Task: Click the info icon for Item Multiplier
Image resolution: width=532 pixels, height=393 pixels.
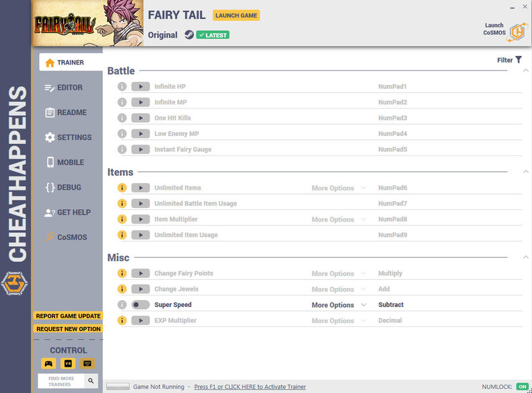Action: pos(122,219)
